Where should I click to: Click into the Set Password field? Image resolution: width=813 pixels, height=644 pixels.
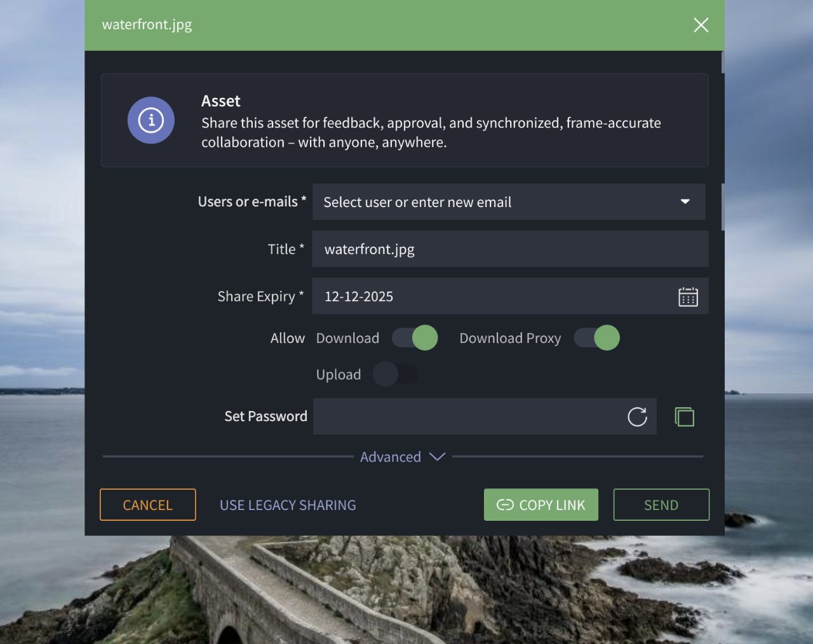pyautogui.click(x=467, y=417)
